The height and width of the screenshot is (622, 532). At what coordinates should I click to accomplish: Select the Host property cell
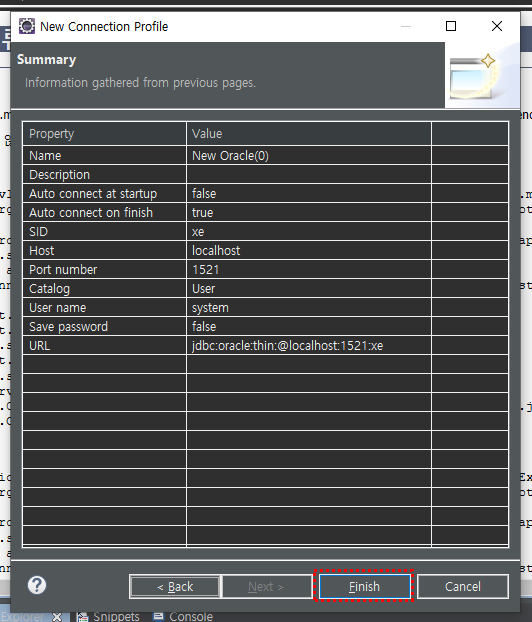point(104,251)
